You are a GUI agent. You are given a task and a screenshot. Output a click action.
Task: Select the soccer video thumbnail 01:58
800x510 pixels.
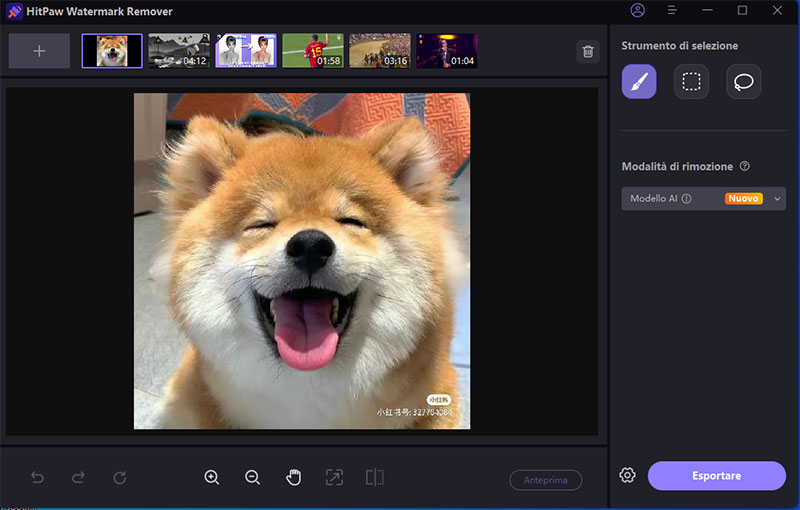coord(312,51)
